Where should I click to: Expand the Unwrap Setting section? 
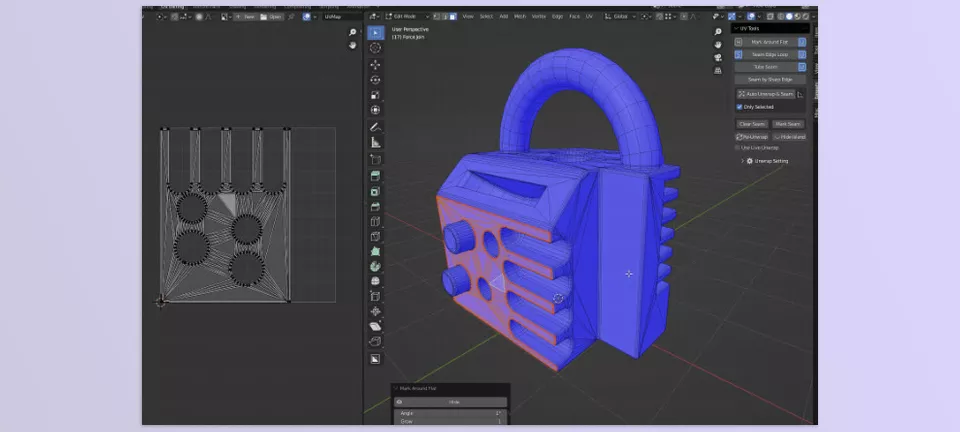(x=764, y=161)
